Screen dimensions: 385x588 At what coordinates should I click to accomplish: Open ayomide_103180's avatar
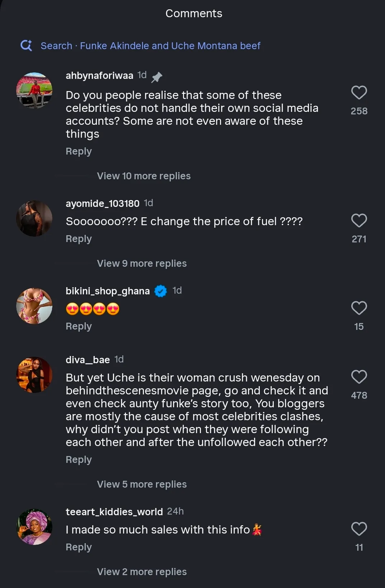coord(34,218)
